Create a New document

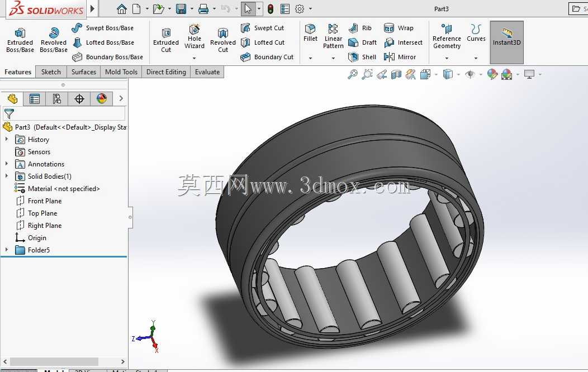[136, 8]
